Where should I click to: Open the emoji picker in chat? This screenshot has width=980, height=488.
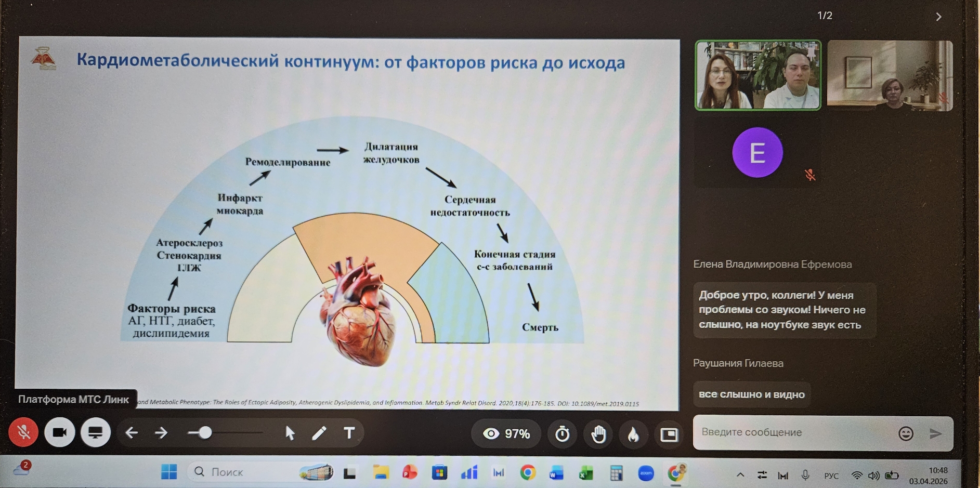coord(906,433)
